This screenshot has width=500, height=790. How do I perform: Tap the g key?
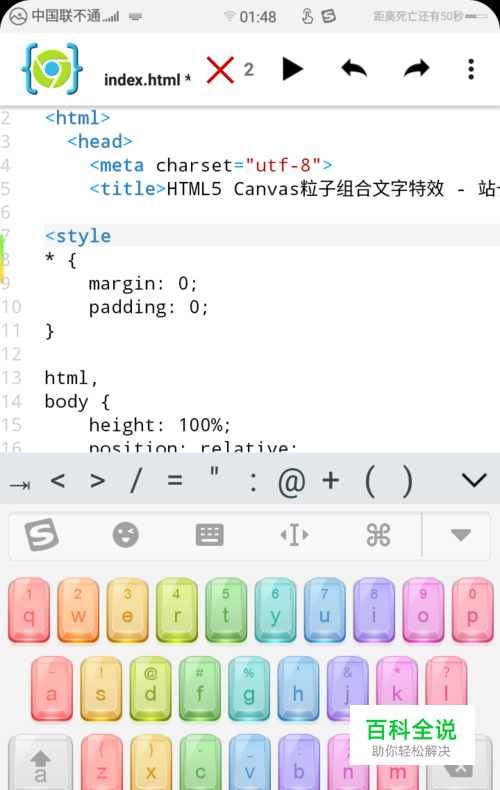pyautogui.click(x=249, y=689)
